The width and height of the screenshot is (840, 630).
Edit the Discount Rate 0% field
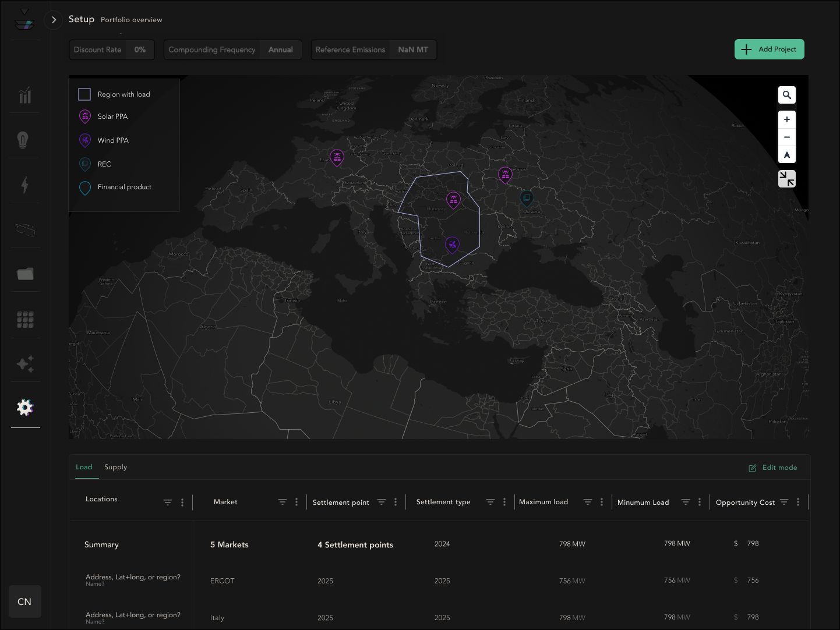(x=112, y=49)
